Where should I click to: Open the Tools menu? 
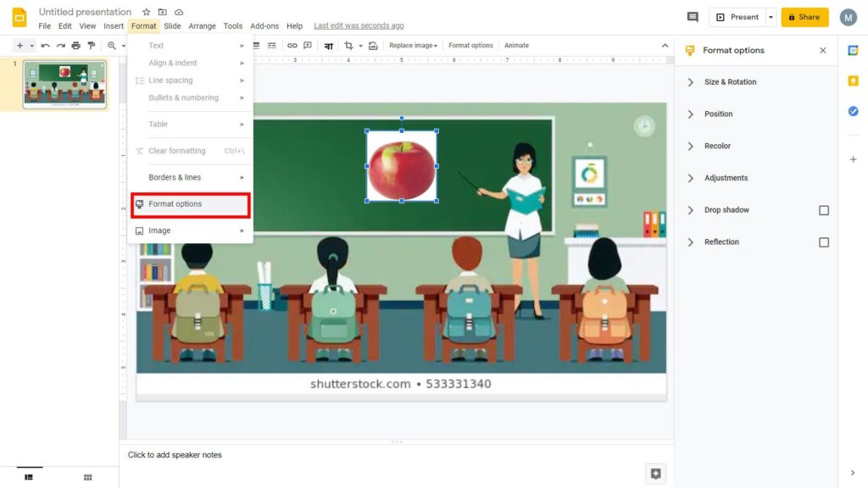(233, 26)
